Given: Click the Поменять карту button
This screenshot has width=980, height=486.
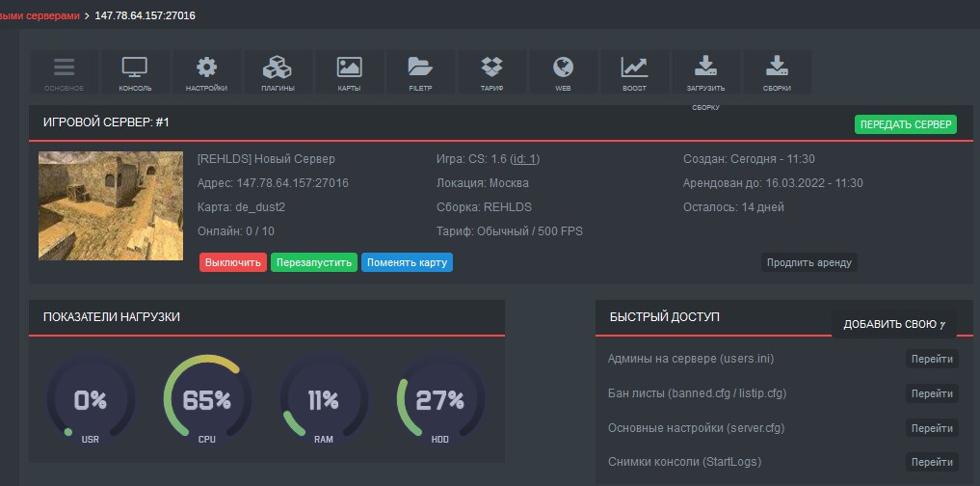Looking at the screenshot, I should tap(407, 262).
